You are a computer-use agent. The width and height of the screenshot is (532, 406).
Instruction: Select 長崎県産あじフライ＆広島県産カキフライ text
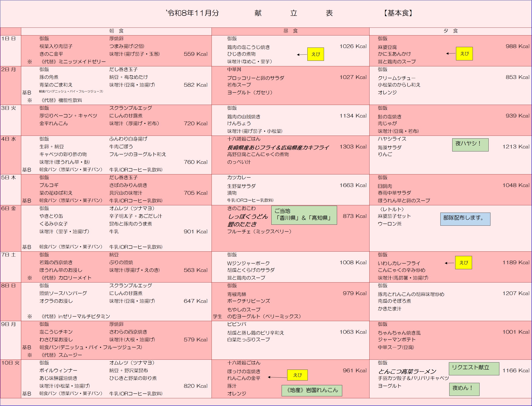tap(278, 147)
